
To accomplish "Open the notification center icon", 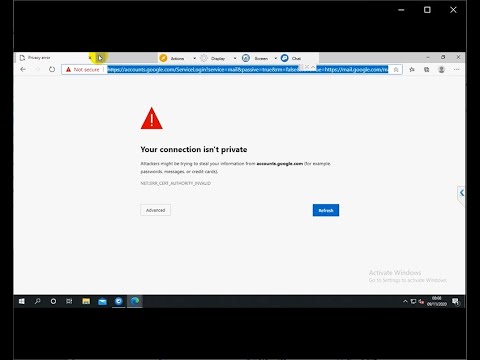I will pyautogui.click(x=455, y=301).
